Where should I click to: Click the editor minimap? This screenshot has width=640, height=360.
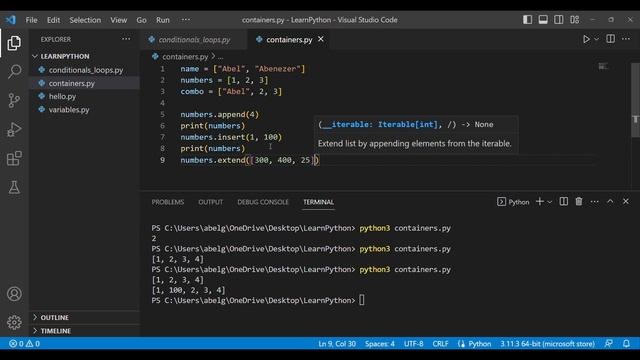(603, 67)
